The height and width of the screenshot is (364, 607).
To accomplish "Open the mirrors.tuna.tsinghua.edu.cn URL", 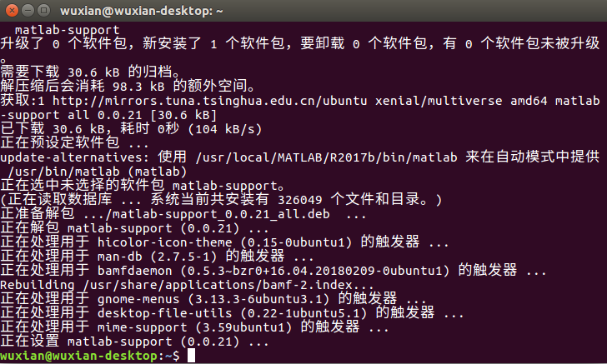I will [209, 101].
